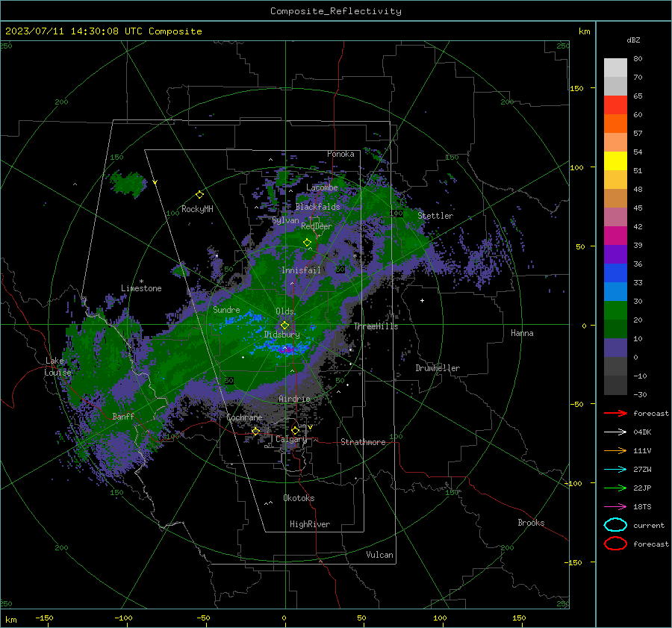Click the Stettler city label
Viewport: 672px width, 628px height.
coord(435,216)
